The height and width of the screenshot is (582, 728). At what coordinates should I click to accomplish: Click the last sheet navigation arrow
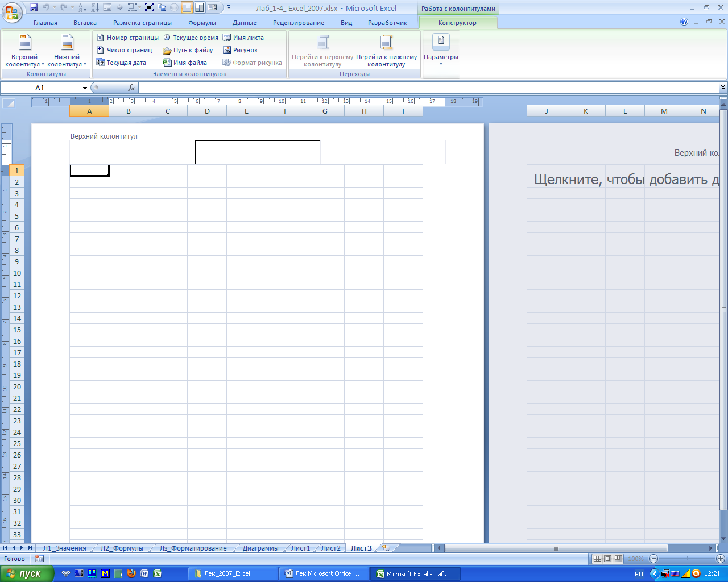tap(30, 548)
